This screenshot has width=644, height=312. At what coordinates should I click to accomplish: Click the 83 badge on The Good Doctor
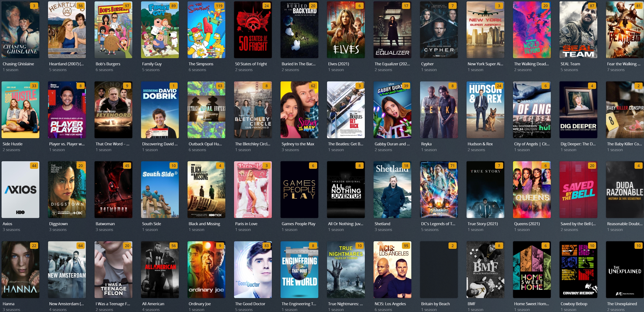point(266,246)
